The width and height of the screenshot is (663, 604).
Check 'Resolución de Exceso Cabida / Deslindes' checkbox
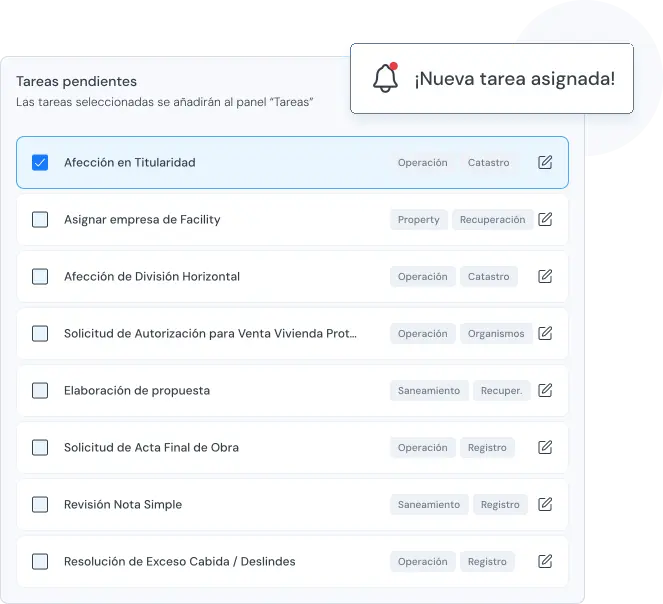[x=40, y=562]
